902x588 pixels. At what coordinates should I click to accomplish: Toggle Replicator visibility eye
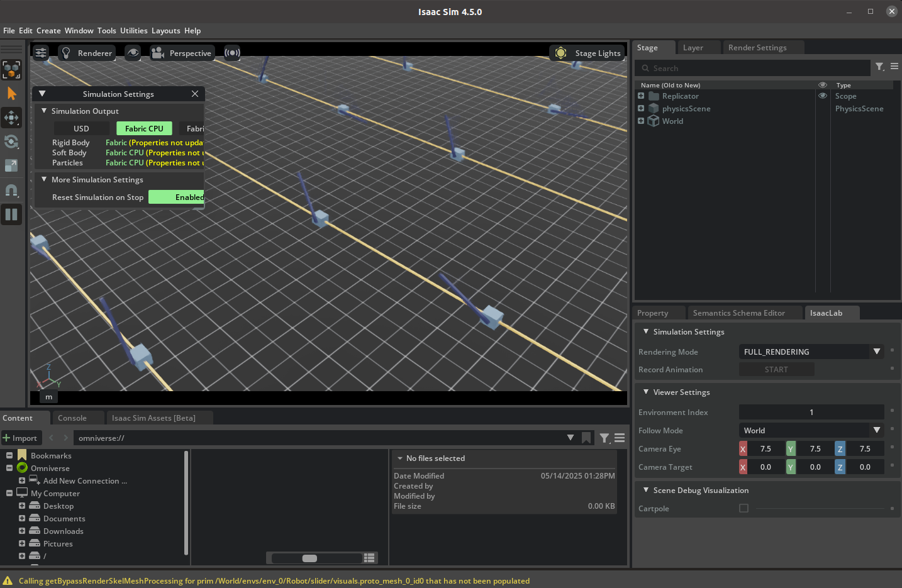click(x=822, y=96)
